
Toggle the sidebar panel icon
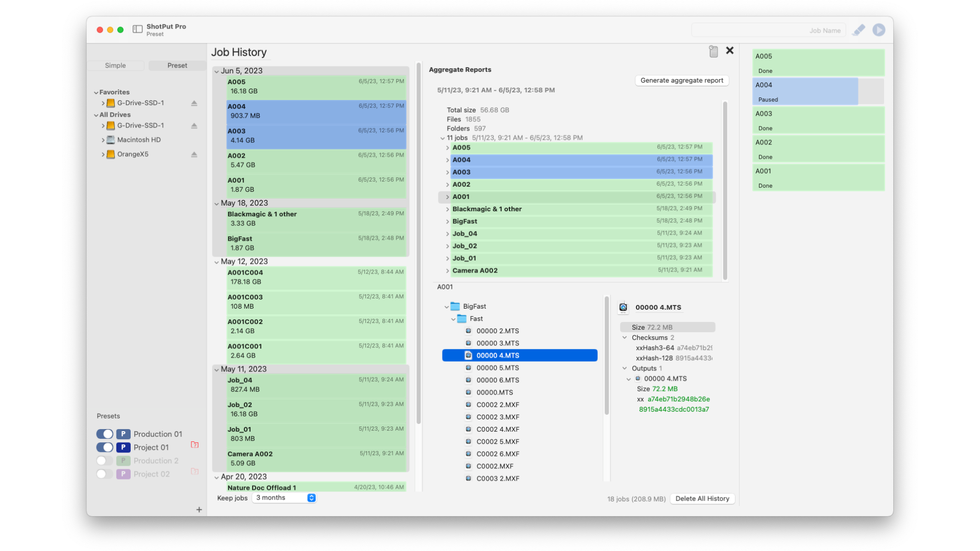point(137,29)
